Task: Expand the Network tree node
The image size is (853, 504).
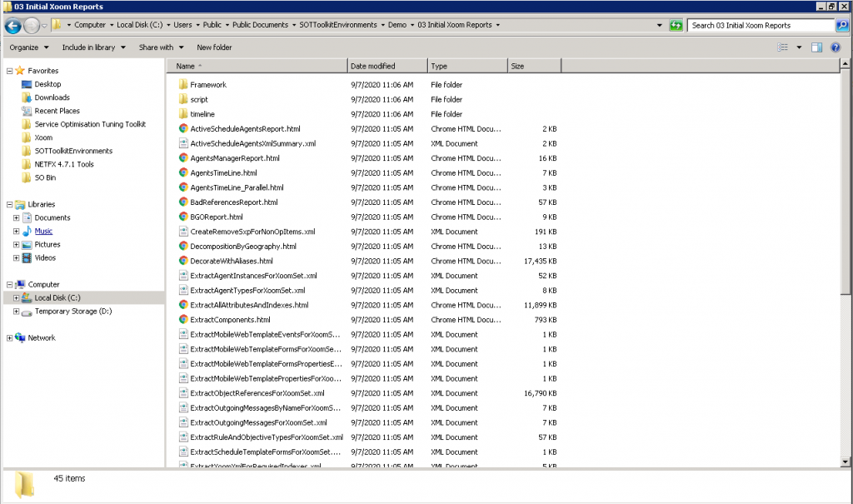Action: click(x=9, y=338)
